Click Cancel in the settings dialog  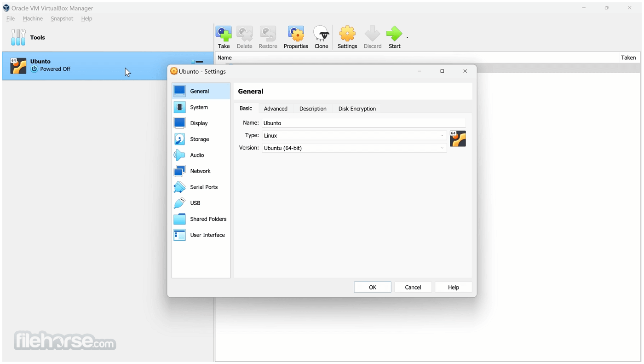point(413,287)
